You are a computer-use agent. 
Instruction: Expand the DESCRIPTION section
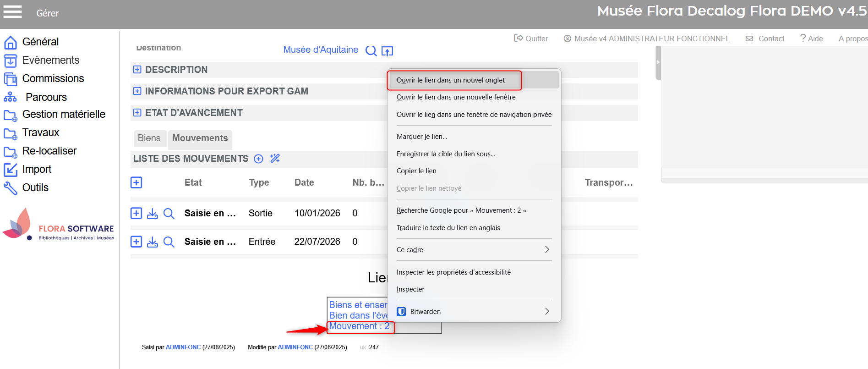137,70
